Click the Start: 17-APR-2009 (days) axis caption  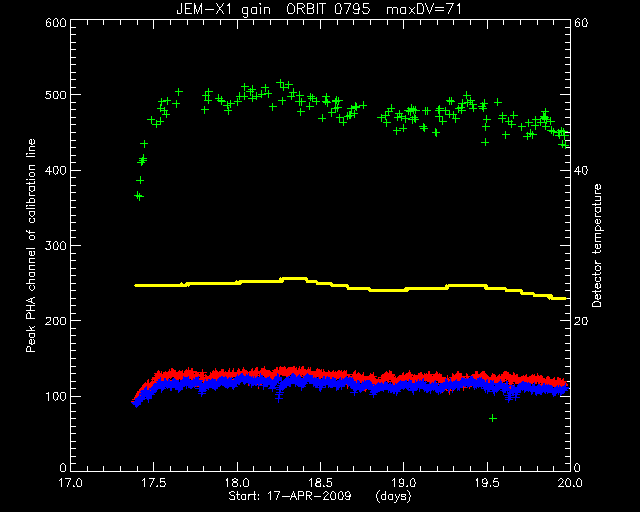click(x=320, y=496)
